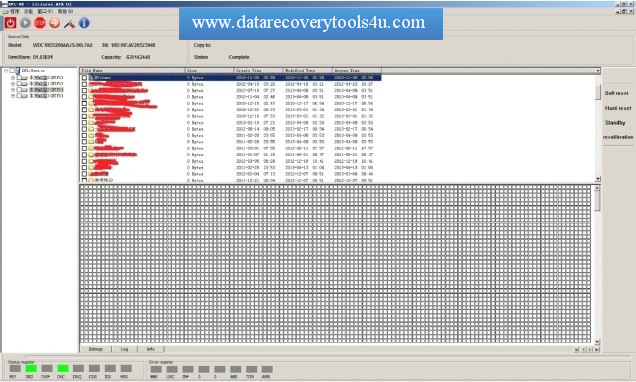The width and height of the screenshot is (636, 382).
Task: Select the highlighted third partition tree label
Action: tap(46, 90)
